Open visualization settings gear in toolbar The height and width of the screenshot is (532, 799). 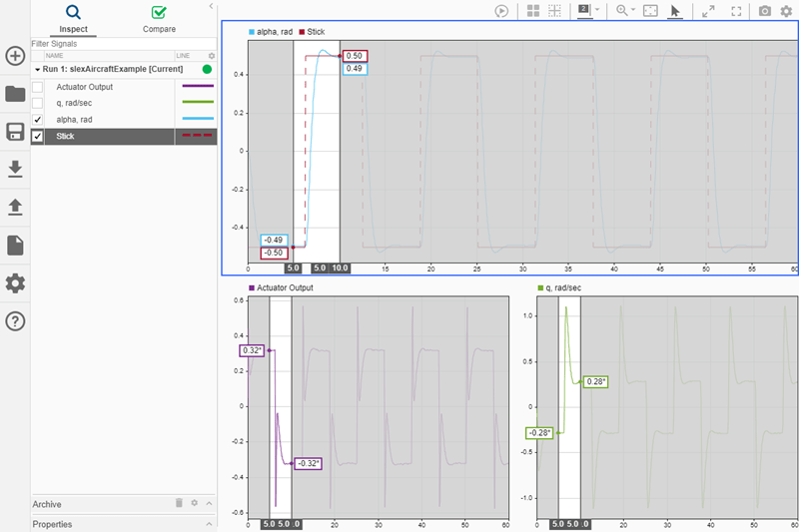point(787,11)
